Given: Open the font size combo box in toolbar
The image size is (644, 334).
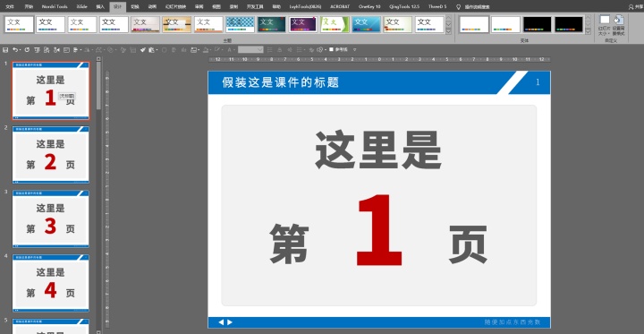Looking at the screenshot, I should point(250,50).
